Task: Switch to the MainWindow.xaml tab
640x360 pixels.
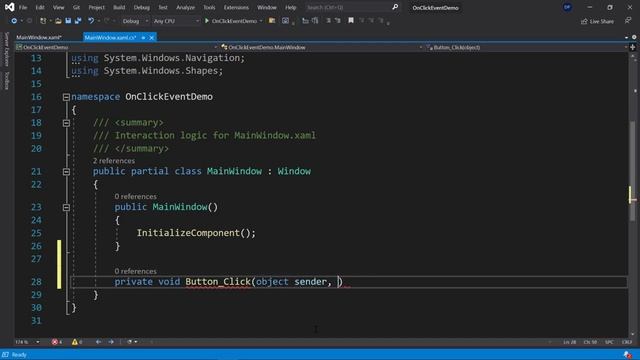Action: [x=39, y=38]
